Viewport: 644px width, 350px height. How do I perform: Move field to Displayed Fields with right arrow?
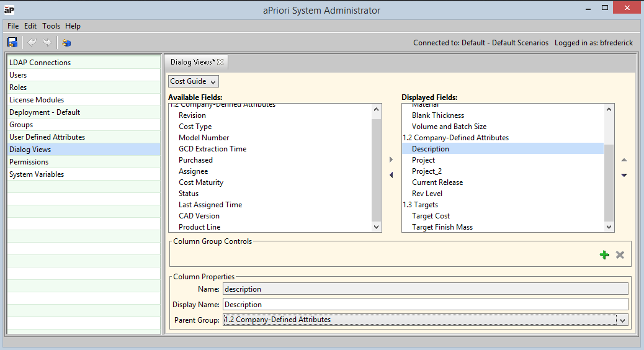pyautogui.click(x=391, y=159)
